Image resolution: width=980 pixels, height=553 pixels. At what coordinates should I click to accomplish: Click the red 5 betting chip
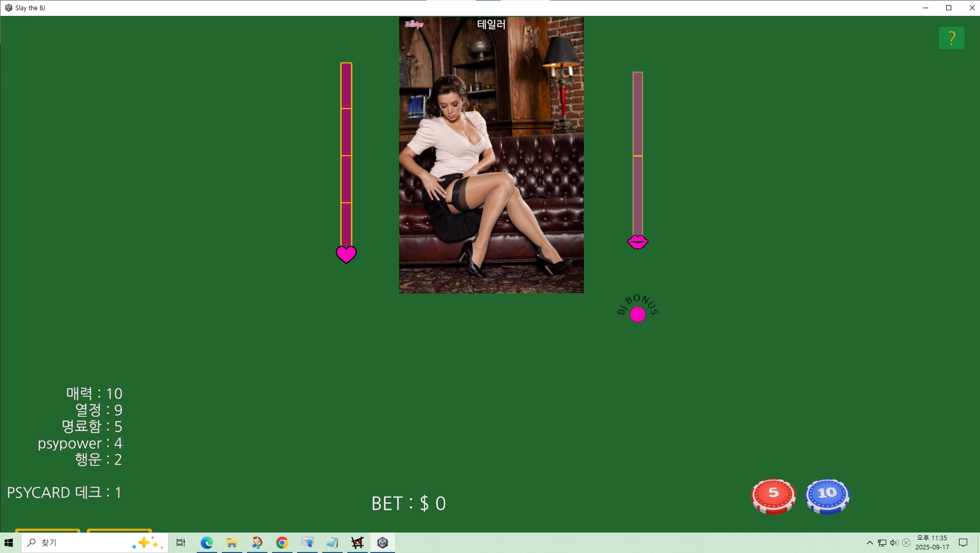click(x=773, y=496)
